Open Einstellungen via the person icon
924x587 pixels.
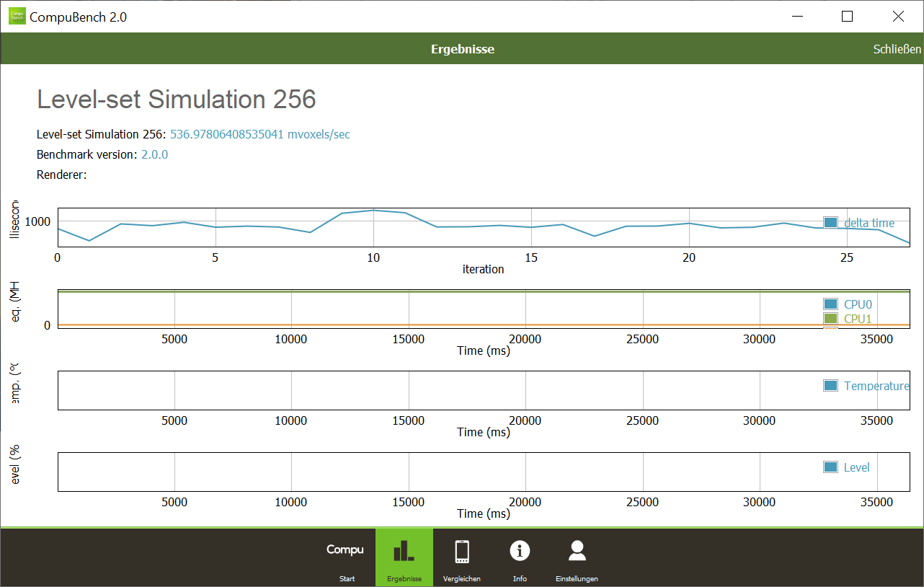pyautogui.click(x=577, y=552)
